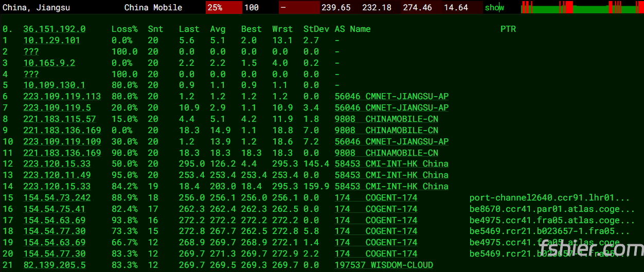Viewport: 644px width, 272px height.
Task: Select the 223.120.11.49 IP link
Action: (x=57, y=175)
